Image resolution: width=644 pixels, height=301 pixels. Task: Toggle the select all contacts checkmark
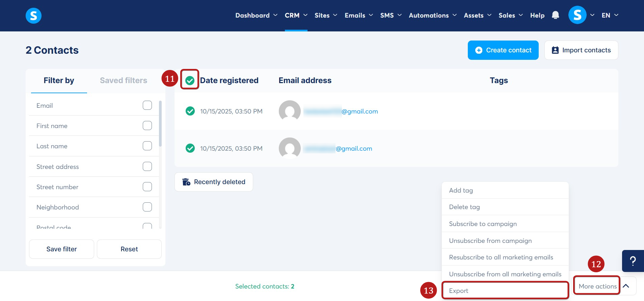(x=190, y=80)
